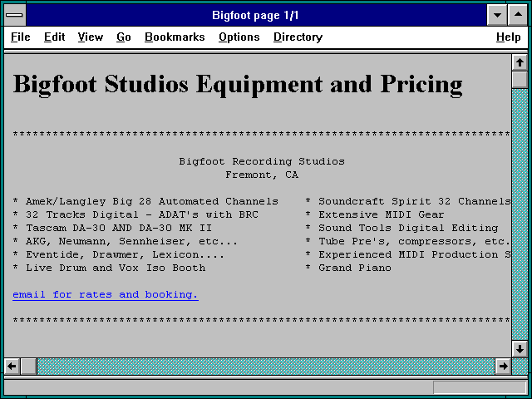Open the window control menu box
The image size is (532, 399).
pos(15,15)
